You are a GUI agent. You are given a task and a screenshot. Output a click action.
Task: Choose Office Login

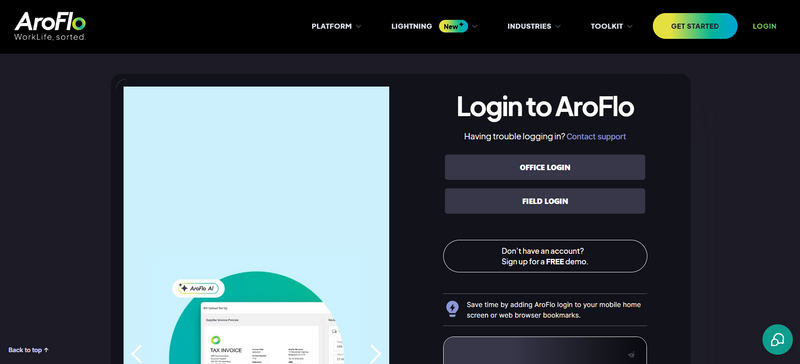tap(545, 167)
